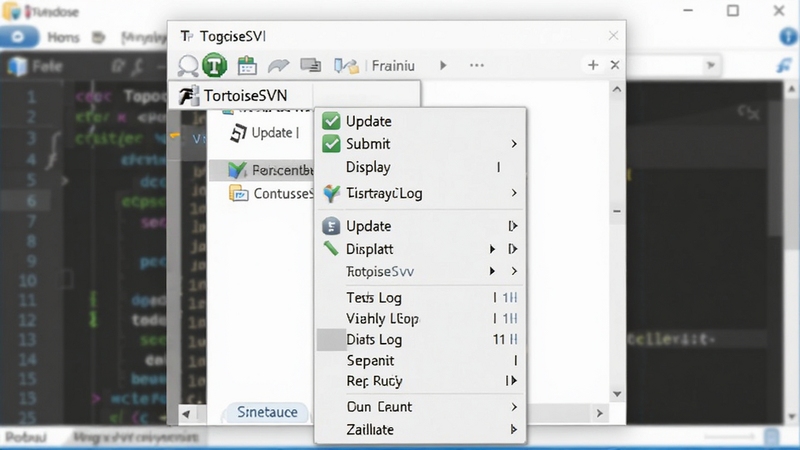Image resolution: width=800 pixels, height=450 pixels.
Task: Click the gray curved arrow toolbar icon
Action: point(279,65)
